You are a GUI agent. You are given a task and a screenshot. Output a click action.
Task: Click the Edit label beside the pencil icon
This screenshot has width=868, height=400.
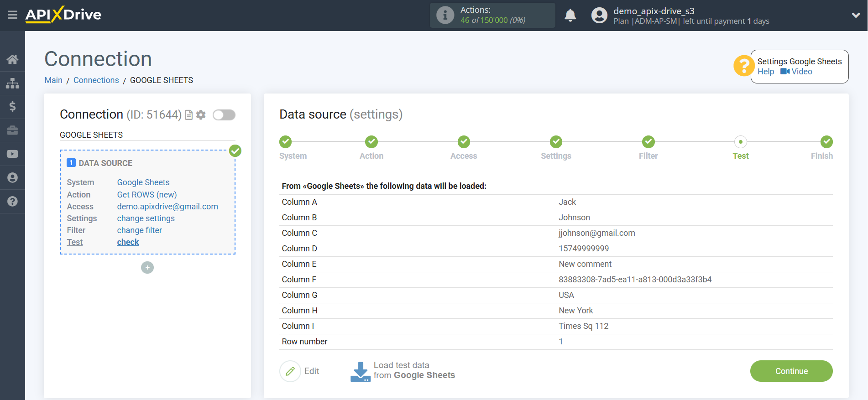click(x=312, y=371)
